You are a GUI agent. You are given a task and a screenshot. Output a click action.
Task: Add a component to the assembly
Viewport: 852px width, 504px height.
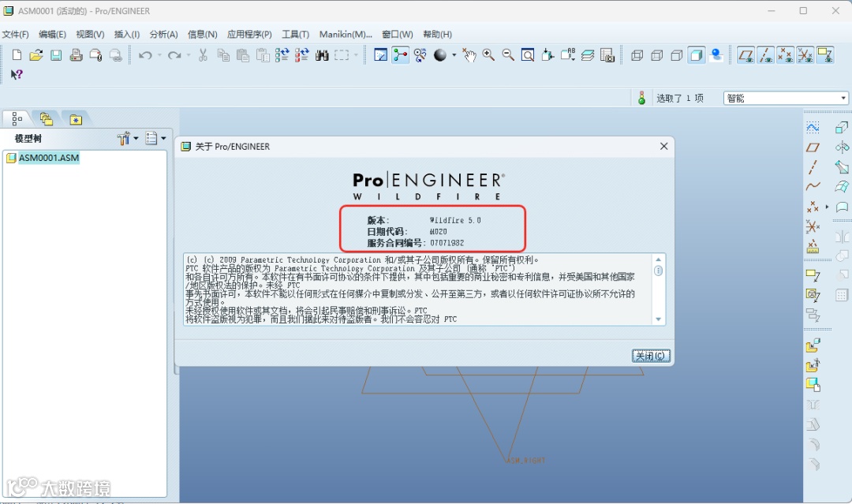[x=813, y=345]
